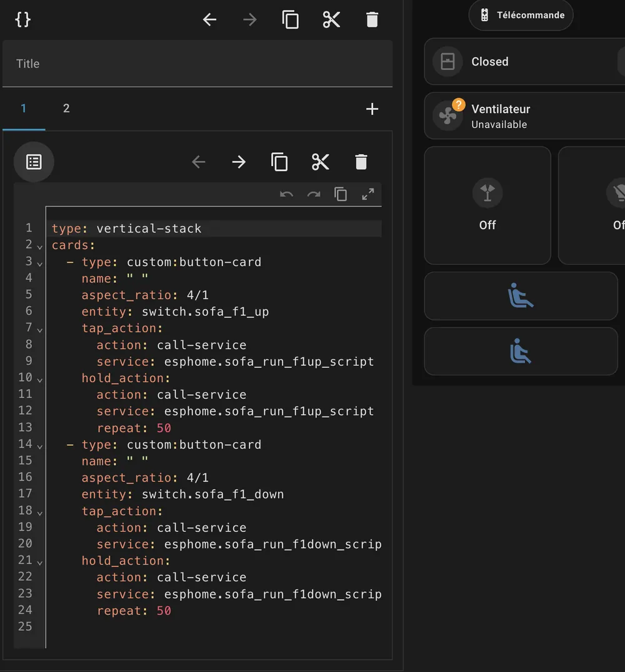
Task: Switch to card tab 1
Action: 24,109
